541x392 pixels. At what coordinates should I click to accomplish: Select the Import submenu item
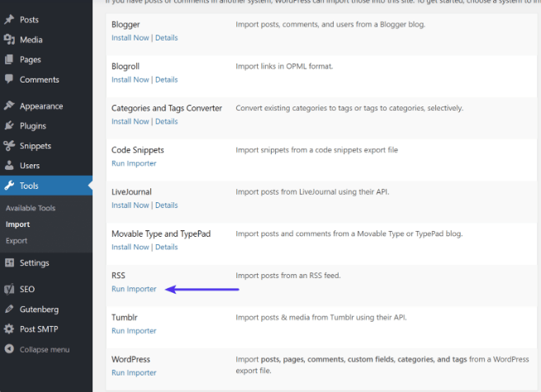[17, 224]
